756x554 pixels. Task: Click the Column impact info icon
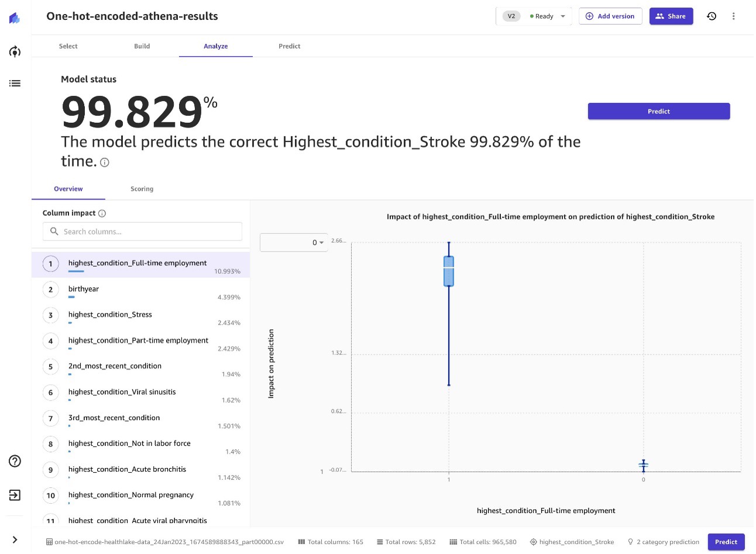[102, 214]
